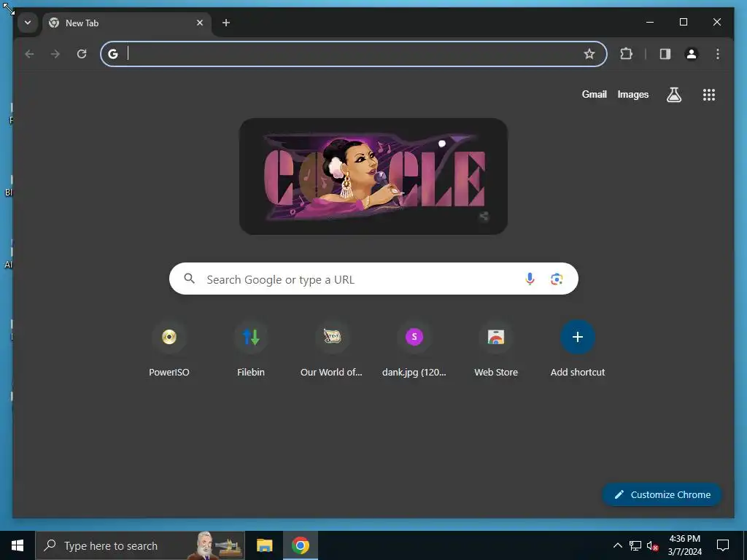Open the Extensions puzzle icon

(x=627, y=54)
